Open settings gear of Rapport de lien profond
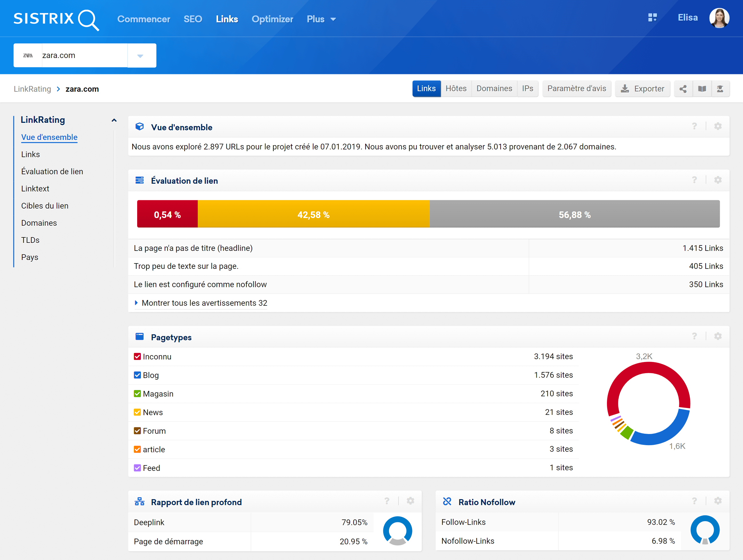The width and height of the screenshot is (743, 560). coord(410,501)
